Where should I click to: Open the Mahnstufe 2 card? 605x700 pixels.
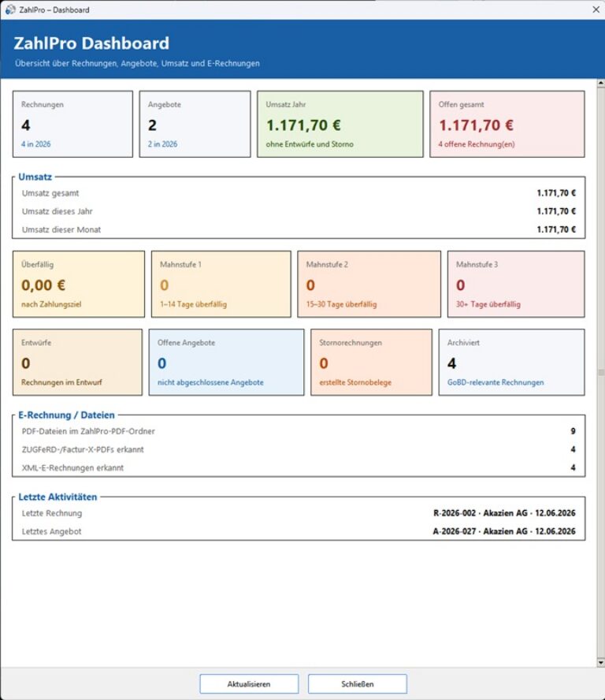point(369,284)
